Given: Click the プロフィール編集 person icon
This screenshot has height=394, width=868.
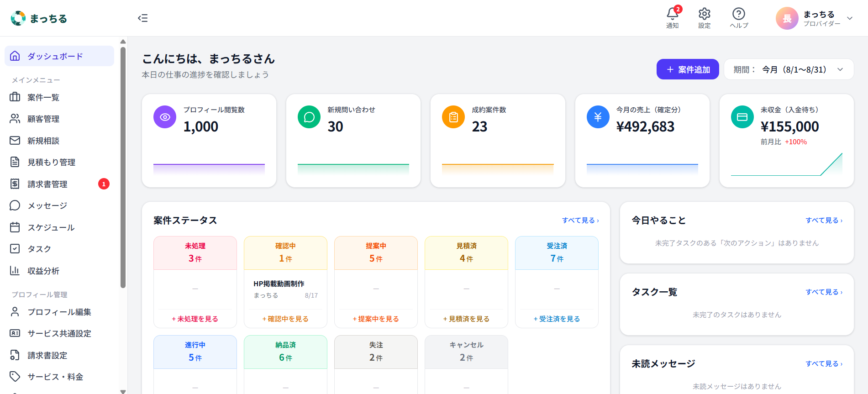Looking at the screenshot, I should pyautogui.click(x=15, y=311).
